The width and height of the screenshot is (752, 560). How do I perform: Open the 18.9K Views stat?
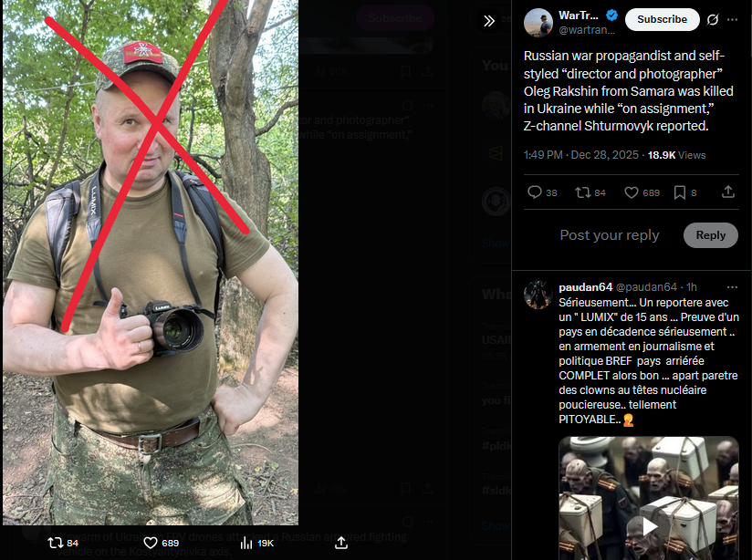(x=676, y=155)
